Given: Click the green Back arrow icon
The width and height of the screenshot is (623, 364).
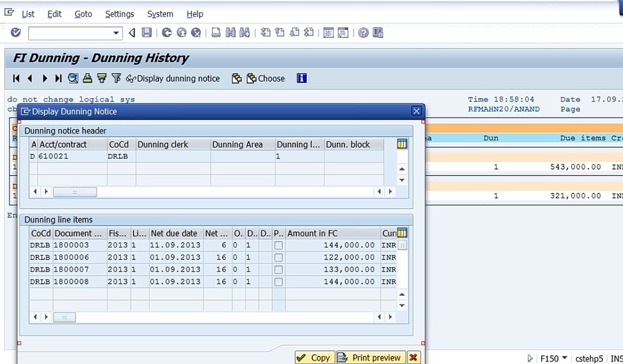Looking at the screenshot, I should coord(167,32).
